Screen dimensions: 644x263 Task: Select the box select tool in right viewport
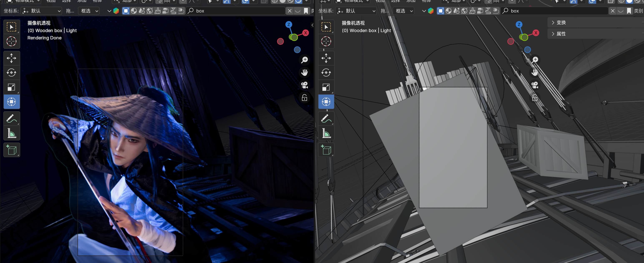tap(326, 27)
